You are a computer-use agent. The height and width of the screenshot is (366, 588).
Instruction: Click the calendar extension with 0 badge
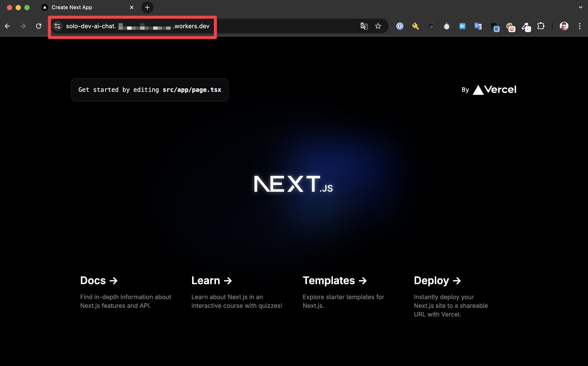coord(495,27)
